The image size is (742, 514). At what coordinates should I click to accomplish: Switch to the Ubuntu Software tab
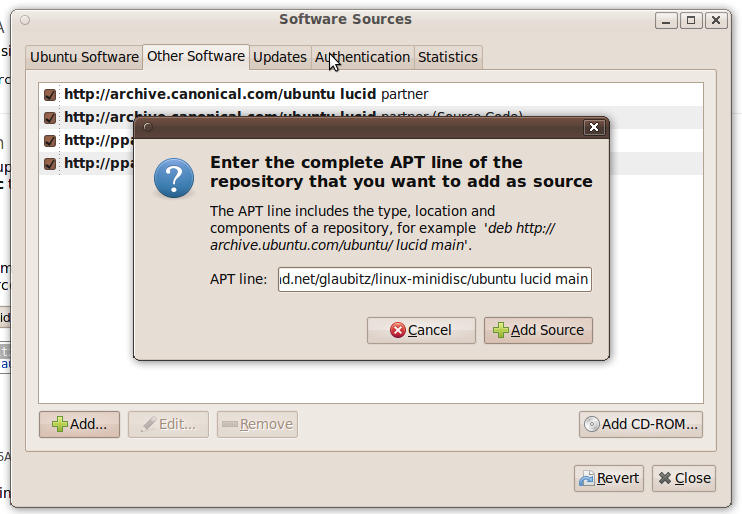point(84,57)
